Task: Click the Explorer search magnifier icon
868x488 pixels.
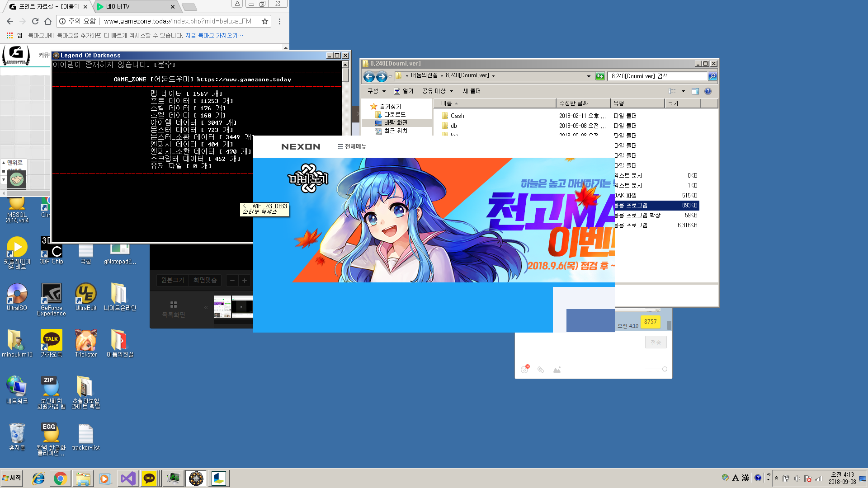Action: [x=712, y=76]
